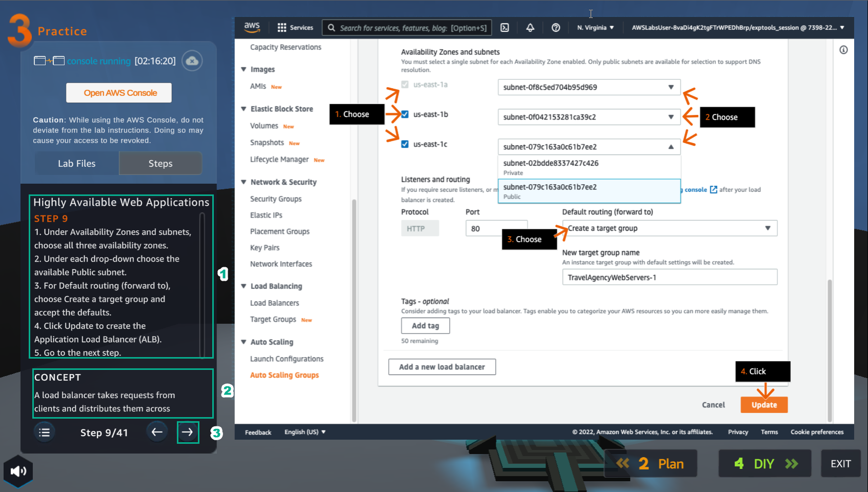The width and height of the screenshot is (868, 492).
Task: Click the AWS services search field
Action: point(407,28)
